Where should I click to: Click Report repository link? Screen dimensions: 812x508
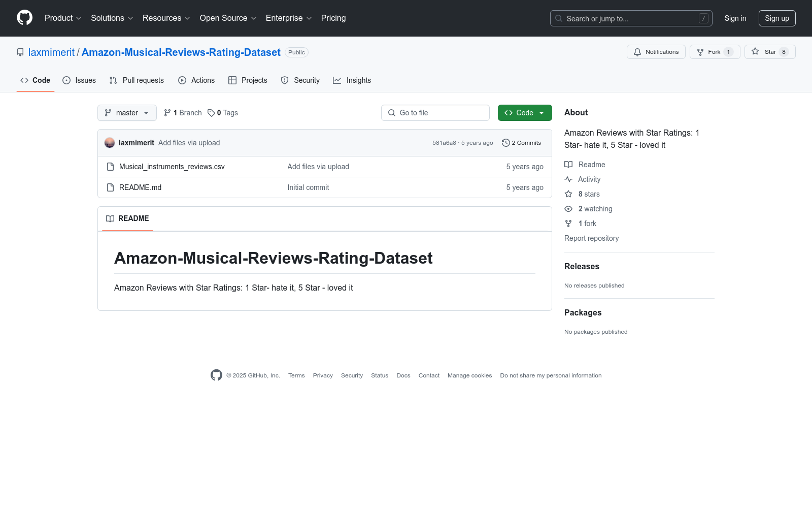pyautogui.click(x=591, y=238)
